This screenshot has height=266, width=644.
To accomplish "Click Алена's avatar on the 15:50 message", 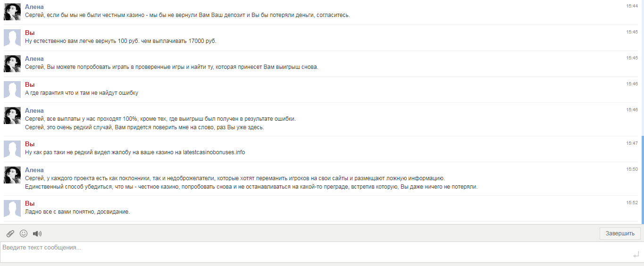I will click(x=12, y=175).
